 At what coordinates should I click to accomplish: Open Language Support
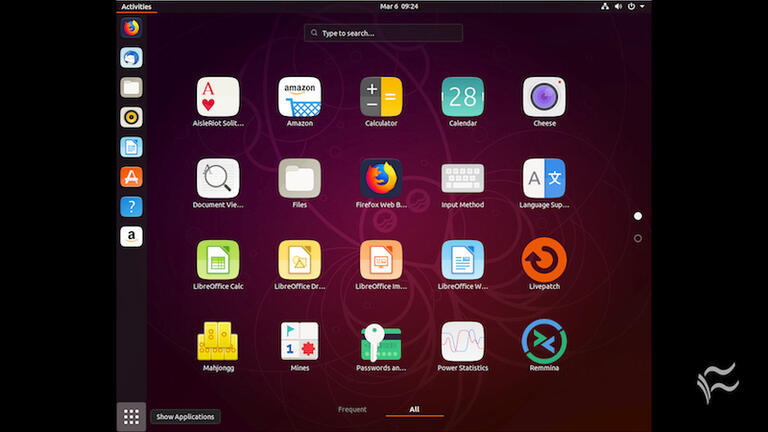[544, 178]
